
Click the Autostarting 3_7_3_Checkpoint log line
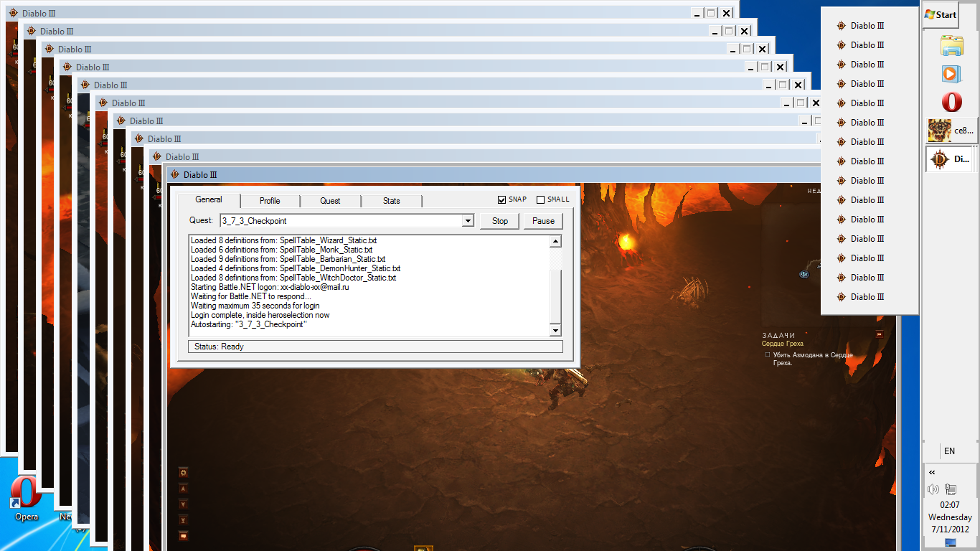pos(249,324)
